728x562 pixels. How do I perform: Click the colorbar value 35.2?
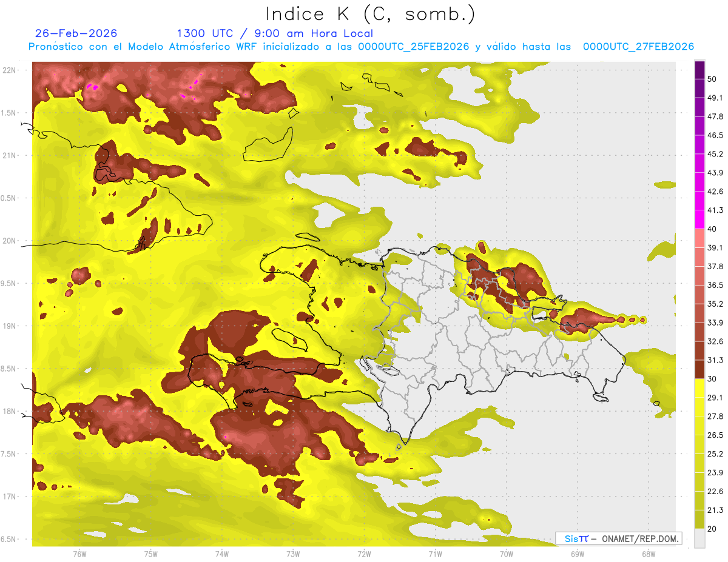(x=715, y=304)
